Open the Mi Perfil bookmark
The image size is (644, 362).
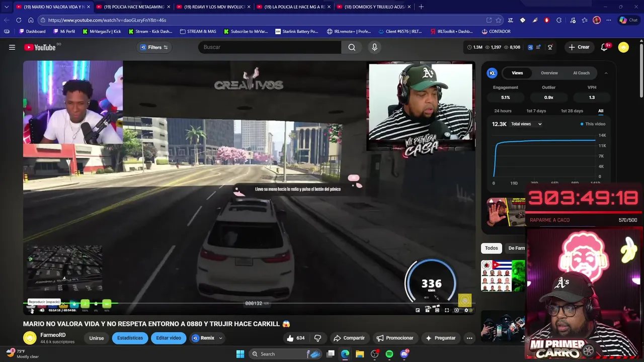pyautogui.click(x=63, y=31)
